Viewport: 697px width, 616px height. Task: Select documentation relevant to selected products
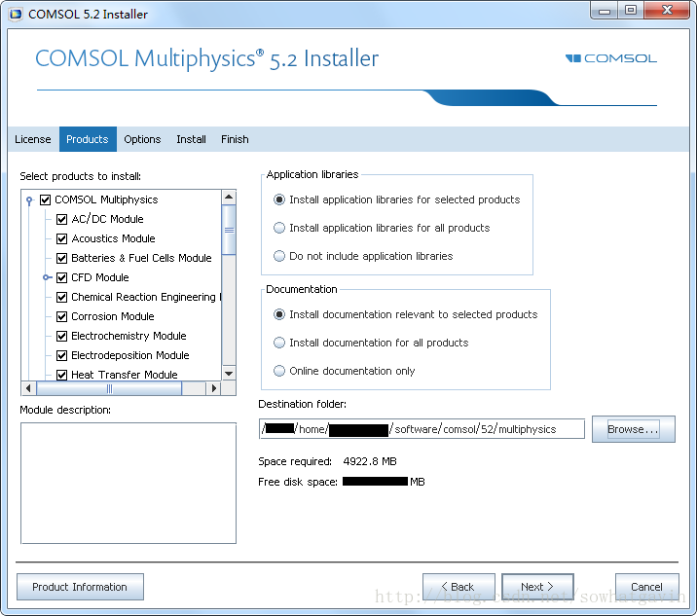pos(279,314)
